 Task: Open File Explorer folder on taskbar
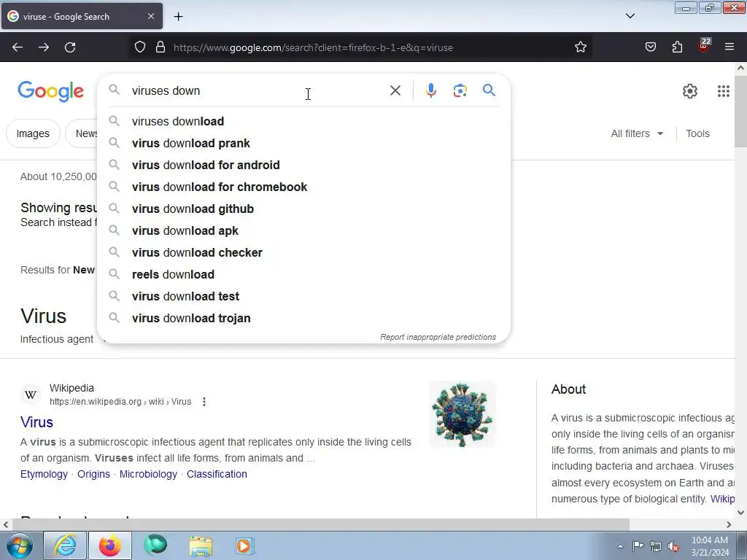click(201, 545)
